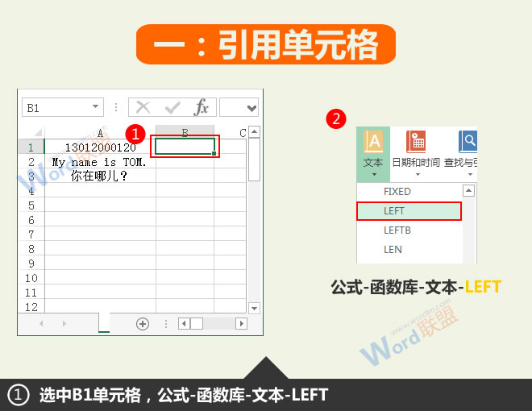
Task: Choose LEN from the function list
Action: 409,250
